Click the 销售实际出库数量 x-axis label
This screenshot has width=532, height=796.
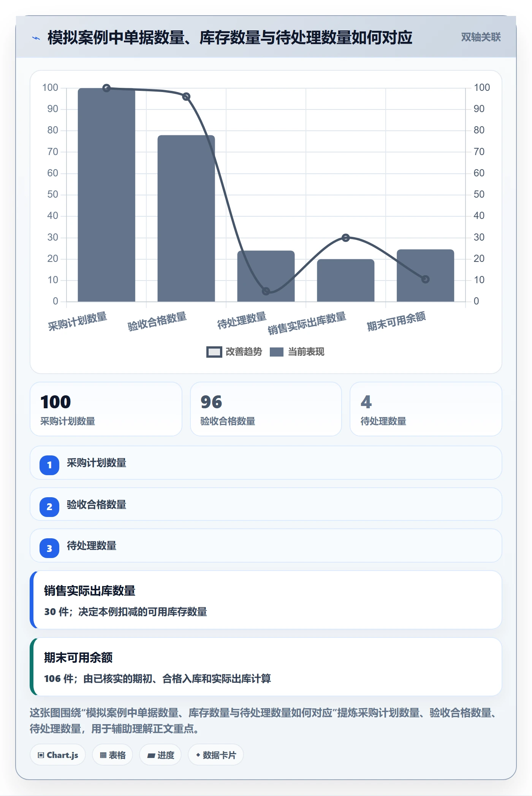tap(307, 323)
